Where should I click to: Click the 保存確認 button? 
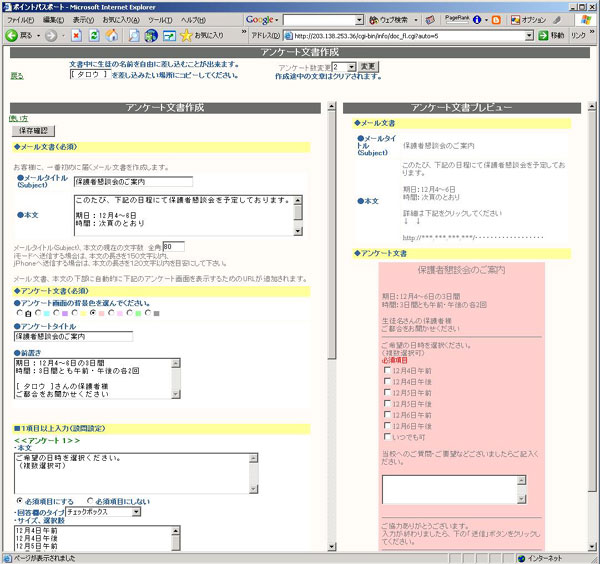(x=33, y=130)
